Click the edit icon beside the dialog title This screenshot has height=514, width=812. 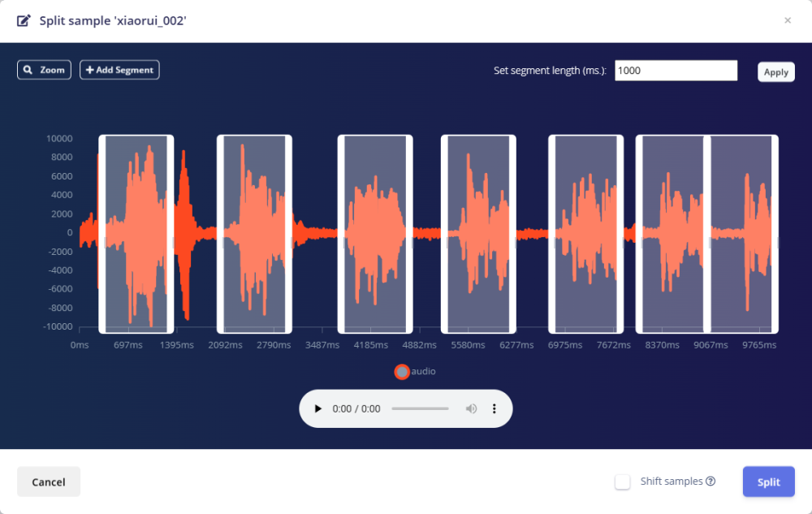click(24, 20)
